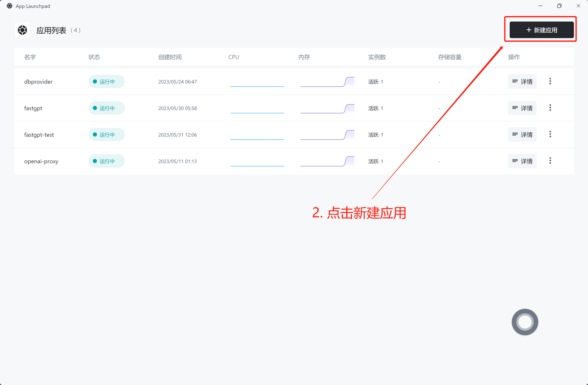Open the three-dot menu for openai-proxy
Viewport: 588px width, 385px height.
pos(550,161)
